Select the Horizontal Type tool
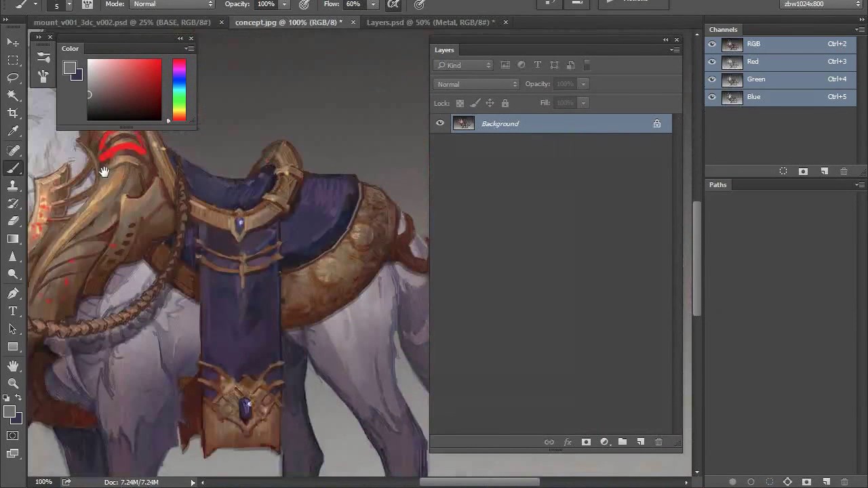The height and width of the screenshot is (488, 868). click(13, 311)
